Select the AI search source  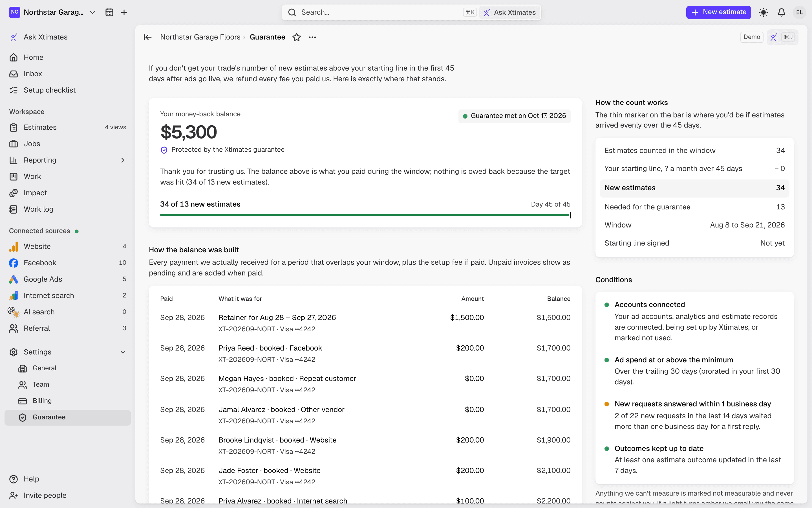tap(67, 312)
